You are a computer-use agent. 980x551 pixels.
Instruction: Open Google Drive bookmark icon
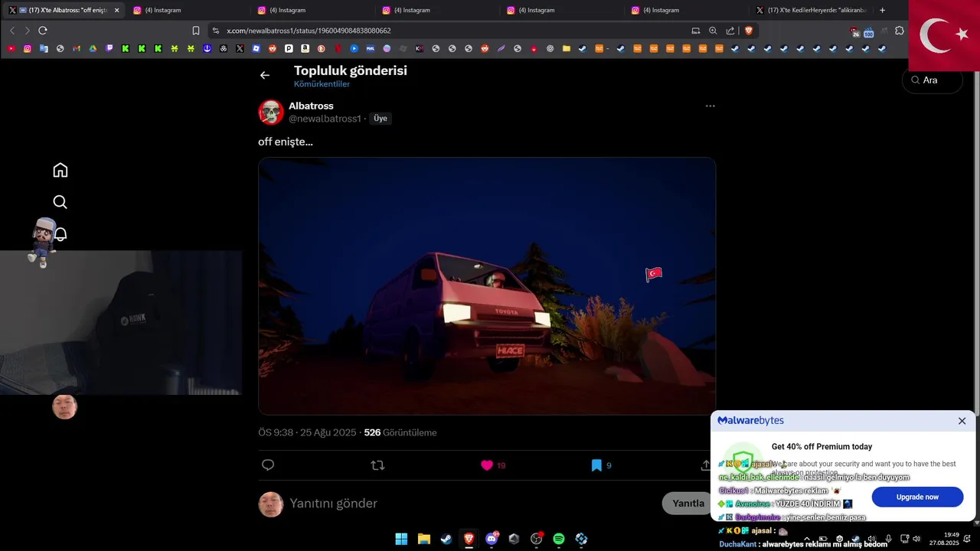point(93,48)
